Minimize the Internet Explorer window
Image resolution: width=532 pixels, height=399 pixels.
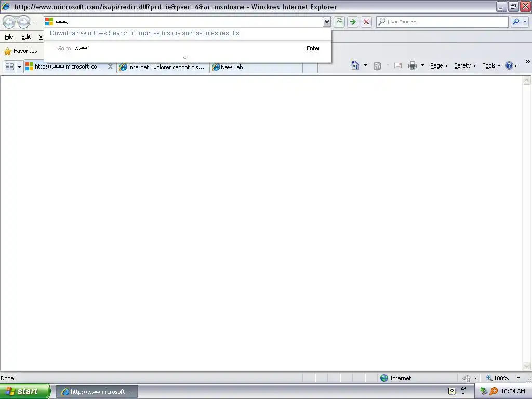pos(501,6)
